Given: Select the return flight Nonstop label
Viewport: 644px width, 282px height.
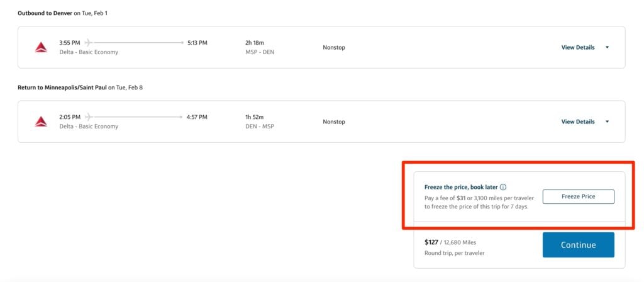Looking at the screenshot, I should click(x=334, y=121).
